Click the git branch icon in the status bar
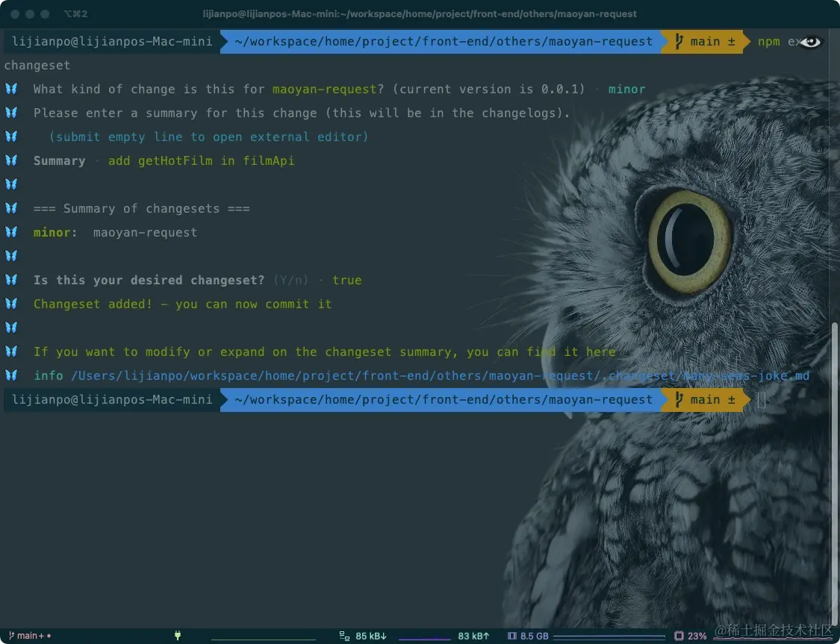 pos(11,636)
